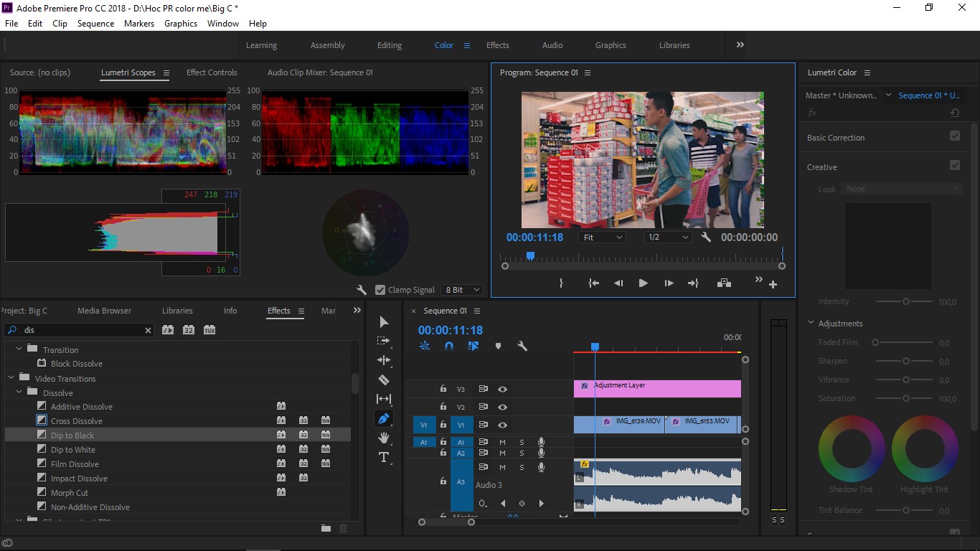Viewport: 980px width, 551px height.
Task: Open the 8 Bit dropdown
Action: (461, 290)
